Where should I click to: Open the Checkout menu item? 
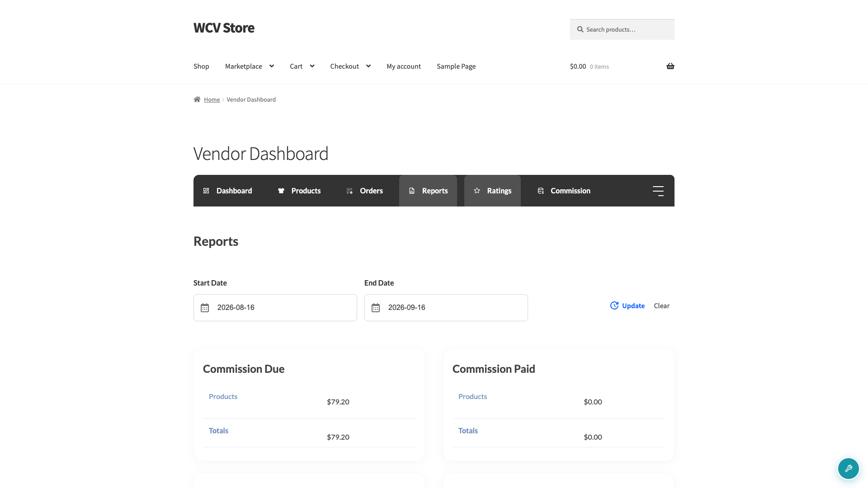click(344, 66)
